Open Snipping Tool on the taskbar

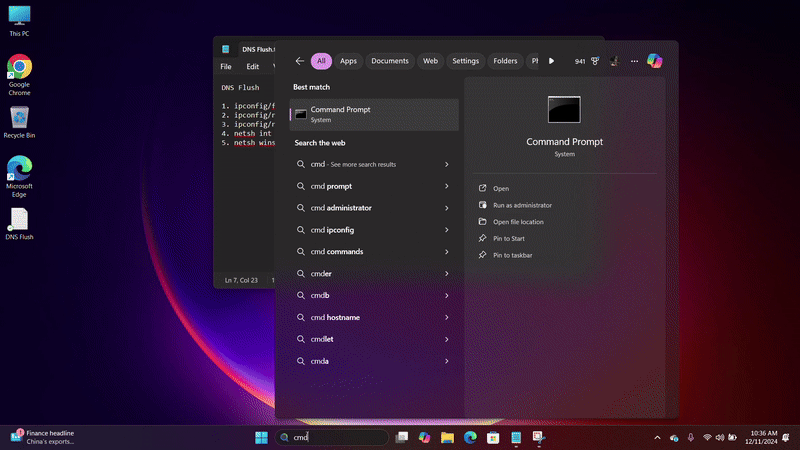539,437
